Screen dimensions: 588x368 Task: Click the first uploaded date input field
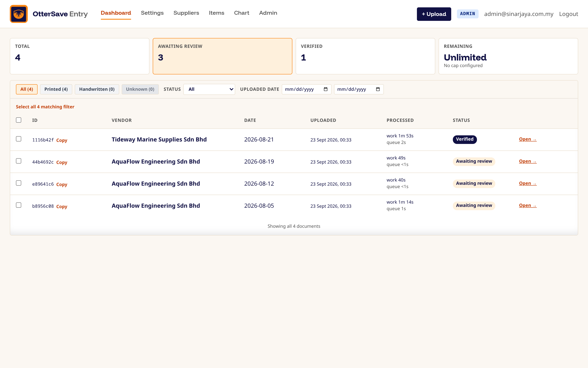tap(306, 89)
